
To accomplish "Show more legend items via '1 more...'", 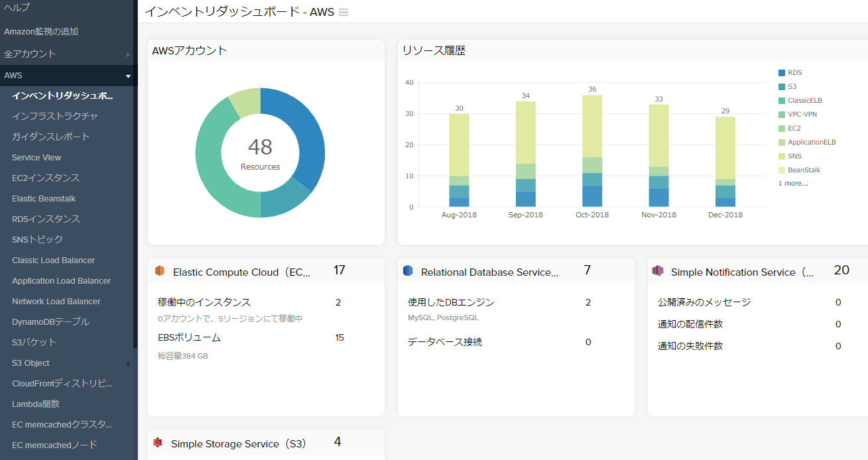I will [x=793, y=184].
